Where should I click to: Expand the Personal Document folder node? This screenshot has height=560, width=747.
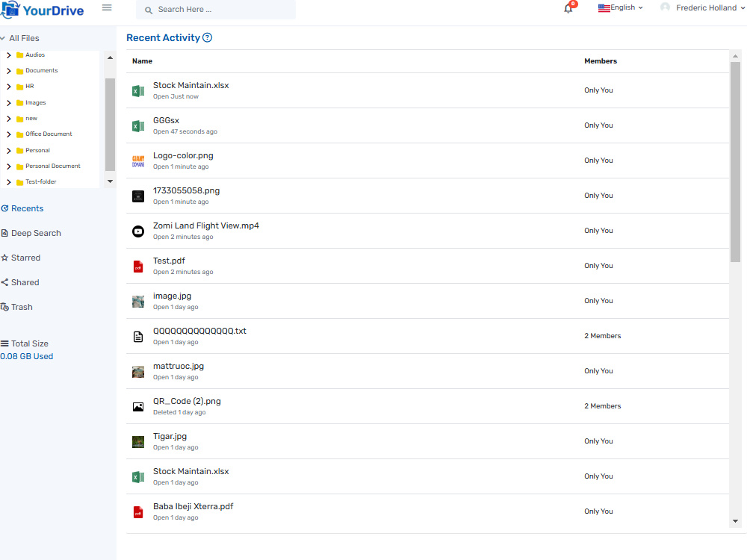point(8,167)
